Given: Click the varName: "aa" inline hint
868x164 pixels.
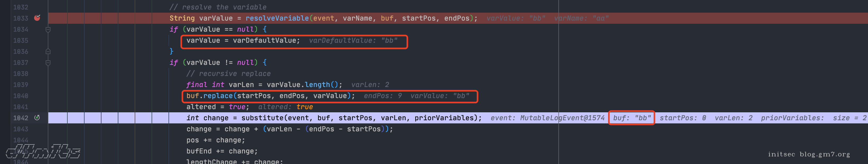Looking at the screenshot, I should pyautogui.click(x=581, y=18).
